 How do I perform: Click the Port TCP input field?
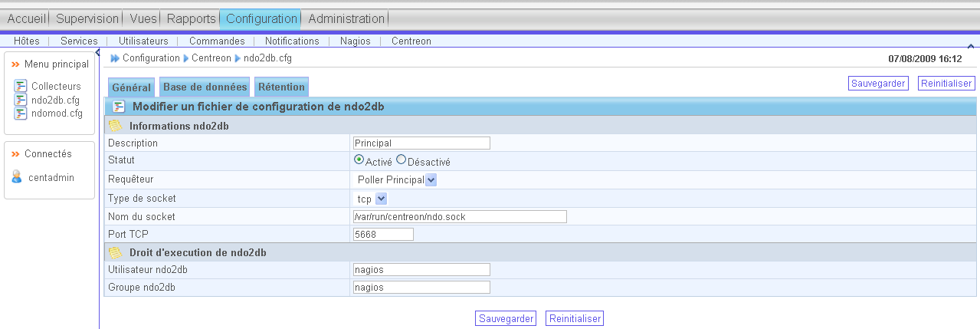(383, 235)
